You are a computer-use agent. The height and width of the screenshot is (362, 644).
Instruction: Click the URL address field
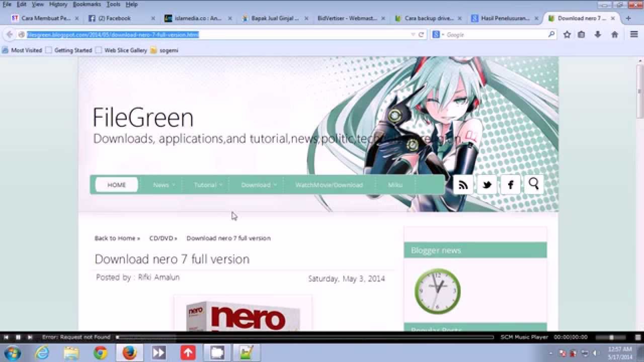click(217, 35)
